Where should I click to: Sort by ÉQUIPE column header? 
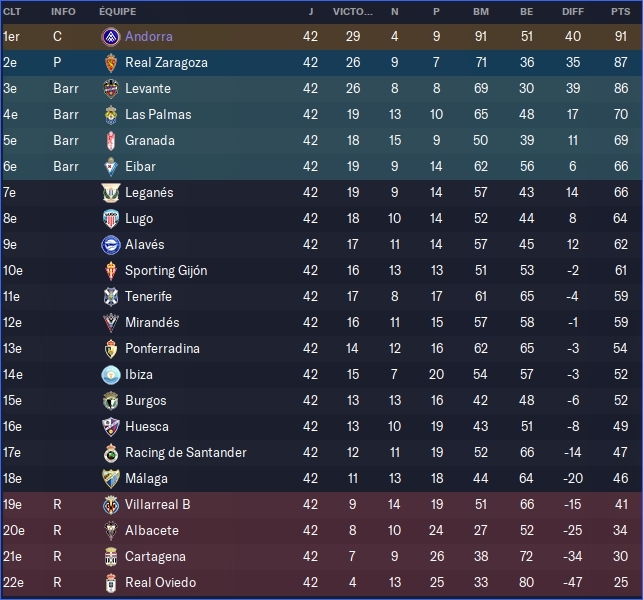[x=118, y=12]
